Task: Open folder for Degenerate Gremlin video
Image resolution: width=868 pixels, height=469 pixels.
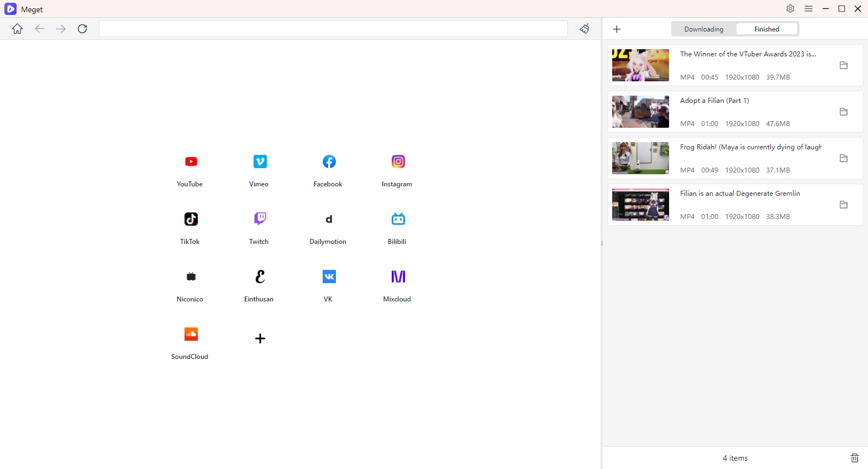Action: pyautogui.click(x=844, y=205)
